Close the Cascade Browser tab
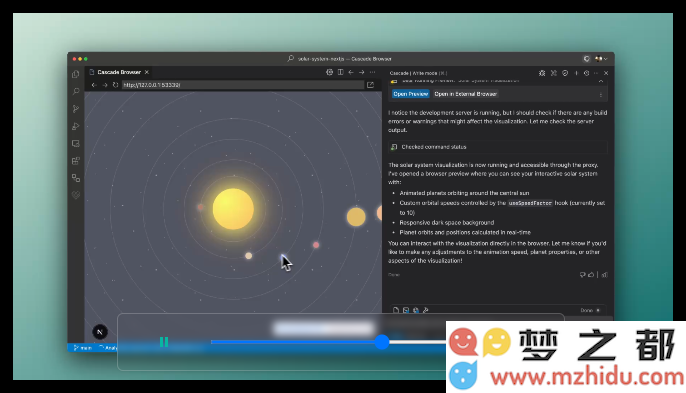 [147, 72]
